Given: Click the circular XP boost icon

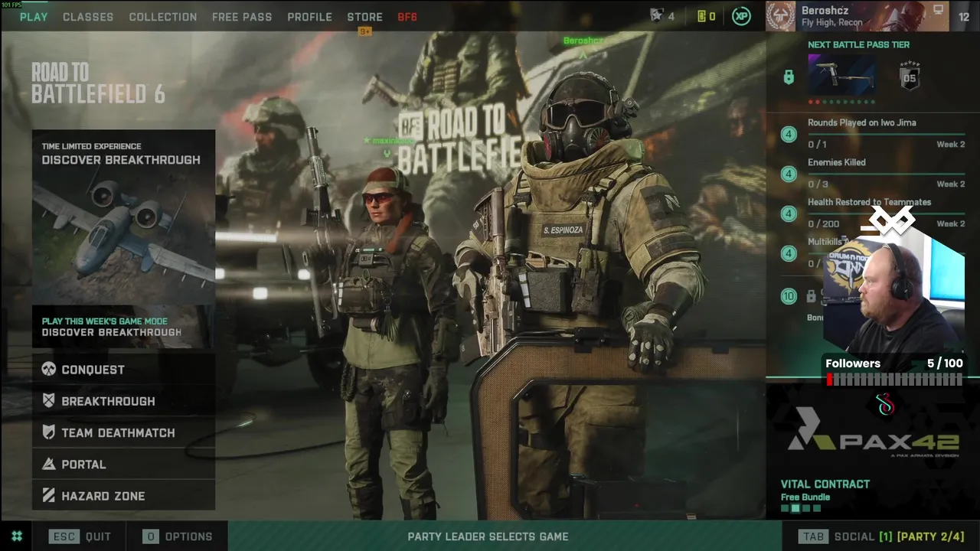Looking at the screenshot, I should click(x=741, y=16).
